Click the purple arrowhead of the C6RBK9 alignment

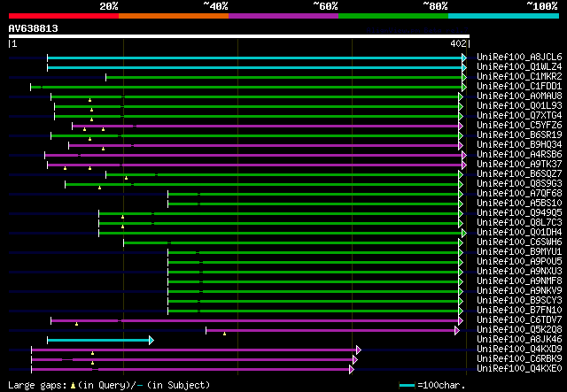[355, 360]
